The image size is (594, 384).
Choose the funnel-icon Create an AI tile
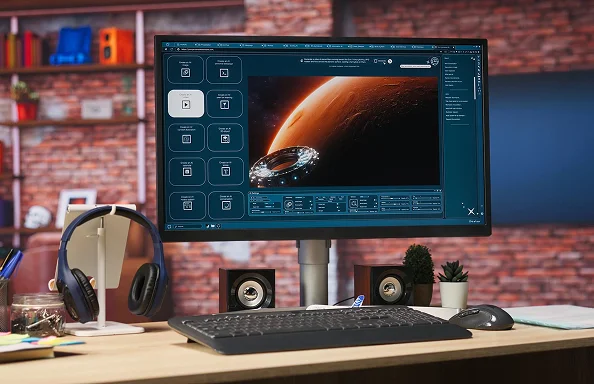225,104
